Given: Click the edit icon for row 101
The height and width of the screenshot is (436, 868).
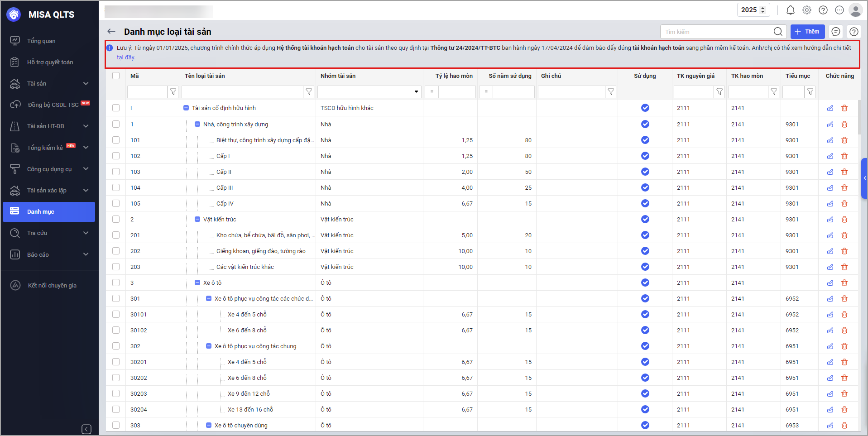Looking at the screenshot, I should (x=830, y=140).
